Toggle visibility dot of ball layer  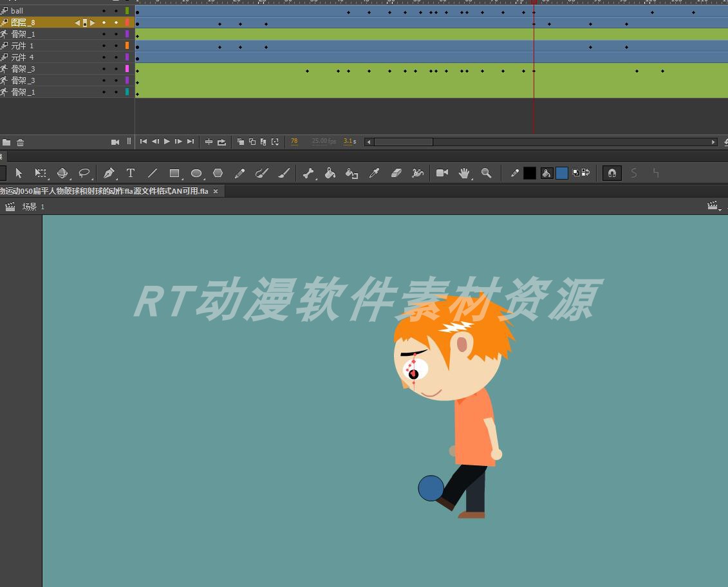pyautogui.click(x=104, y=11)
